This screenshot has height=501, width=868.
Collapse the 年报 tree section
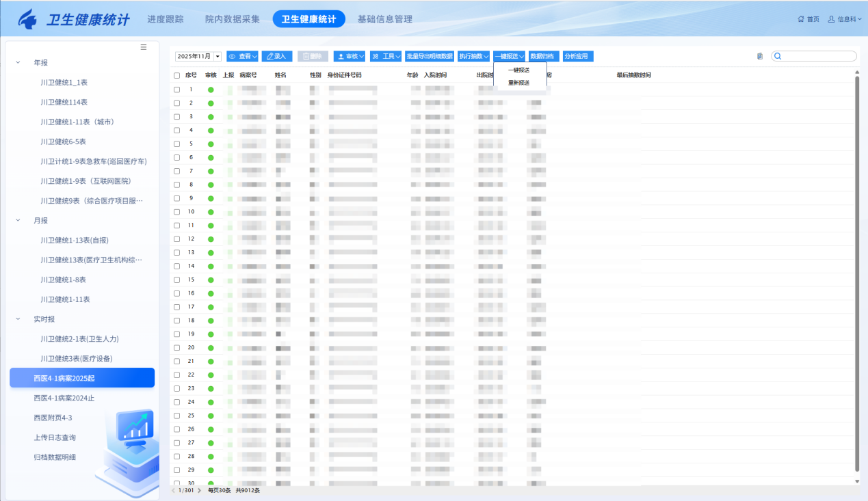coord(18,62)
